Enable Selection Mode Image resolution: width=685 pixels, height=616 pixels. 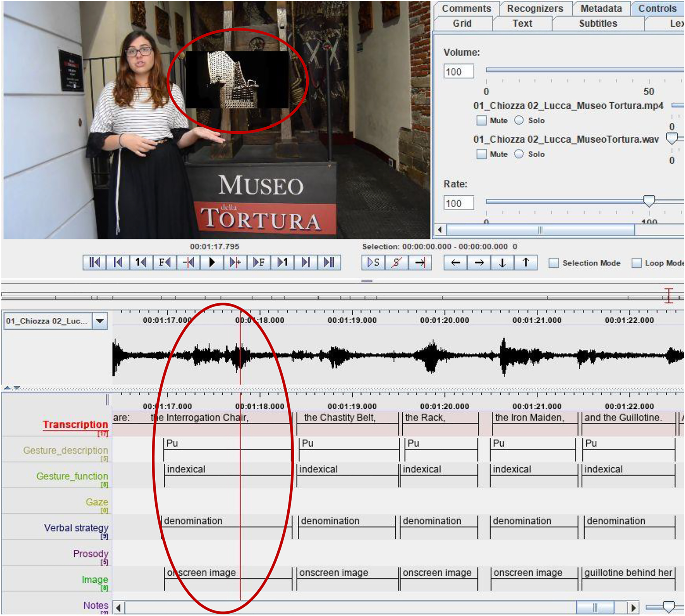(x=554, y=263)
